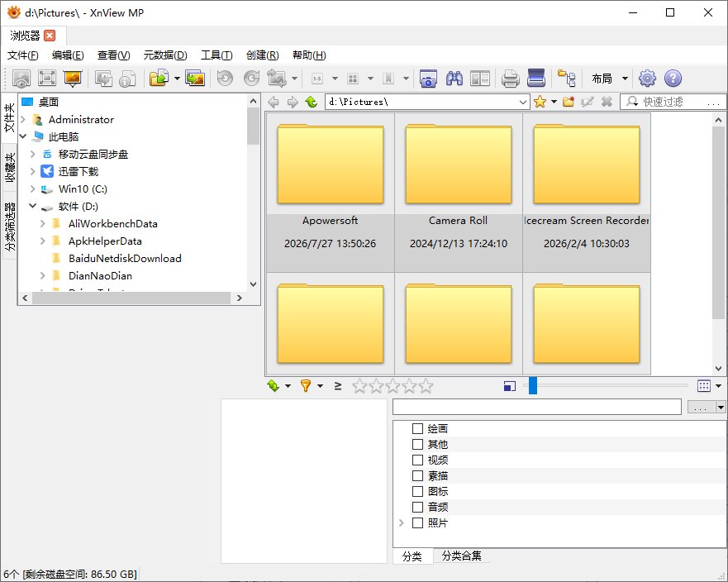The height and width of the screenshot is (582, 728).
Task: Click the green sort arrows icon
Action: click(x=273, y=385)
